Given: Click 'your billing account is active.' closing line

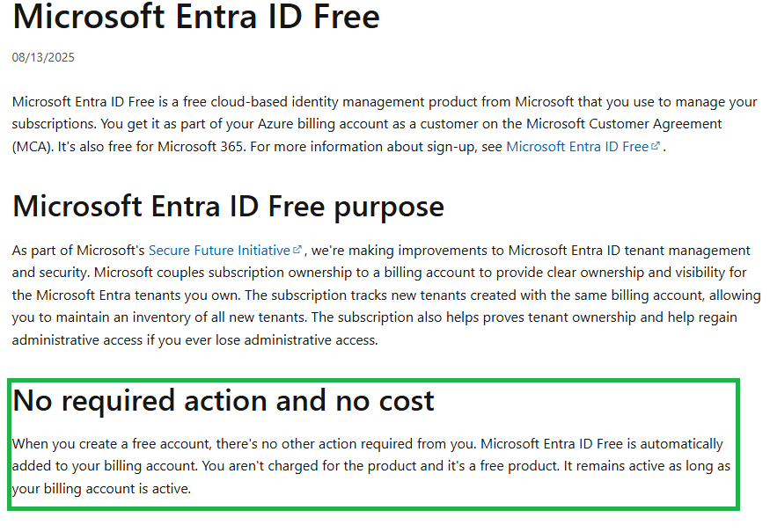Looking at the screenshot, I should pos(101,488).
